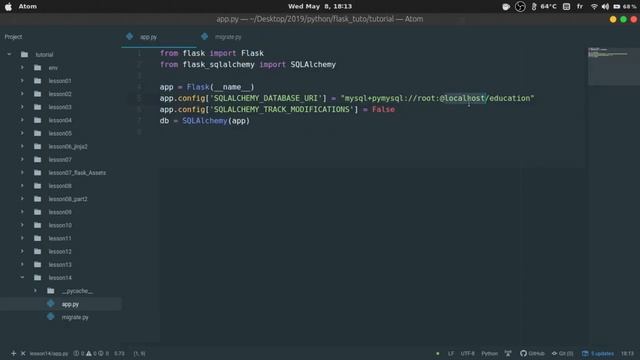The image size is (640, 360).
Task: Open the Updates notification in status bar
Action: pos(598,353)
